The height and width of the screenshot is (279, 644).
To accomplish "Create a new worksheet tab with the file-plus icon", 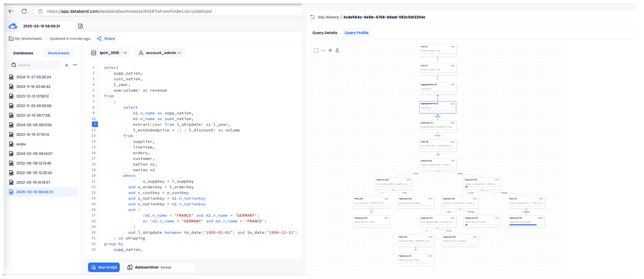I will click(x=81, y=26).
